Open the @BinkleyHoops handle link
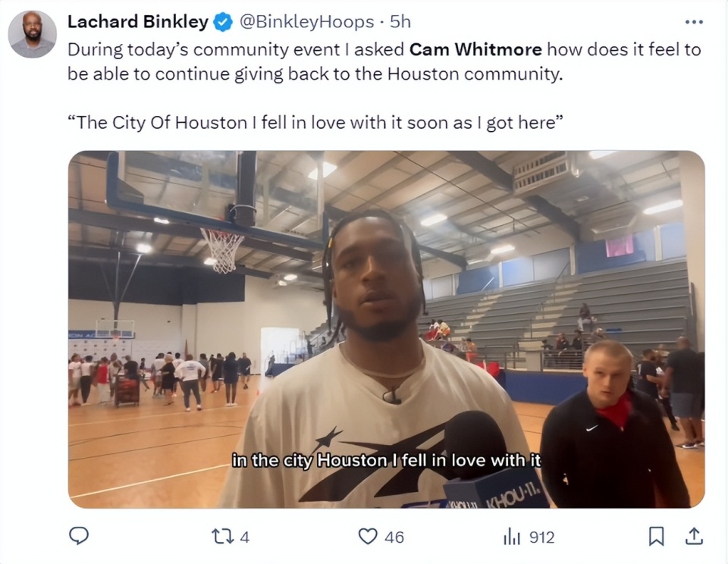Image resolution: width=728 pixels, height=564 pixels. [x=306, y=22]
